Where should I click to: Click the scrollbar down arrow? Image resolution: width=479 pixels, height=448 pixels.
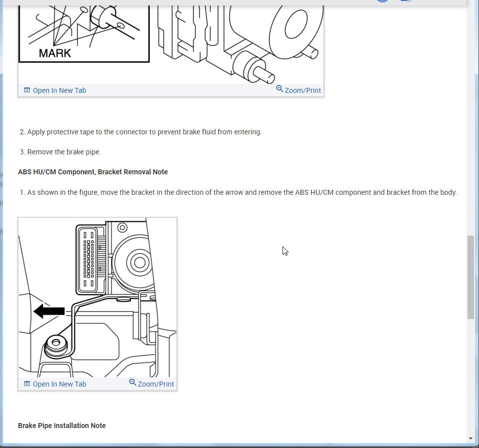click(470, 439)
